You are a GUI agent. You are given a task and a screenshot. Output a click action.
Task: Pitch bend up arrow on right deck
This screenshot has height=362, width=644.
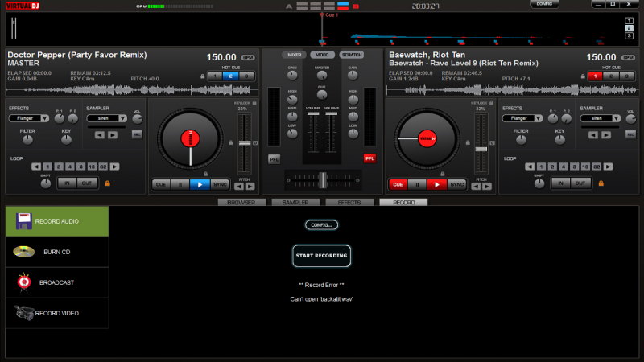487,187
